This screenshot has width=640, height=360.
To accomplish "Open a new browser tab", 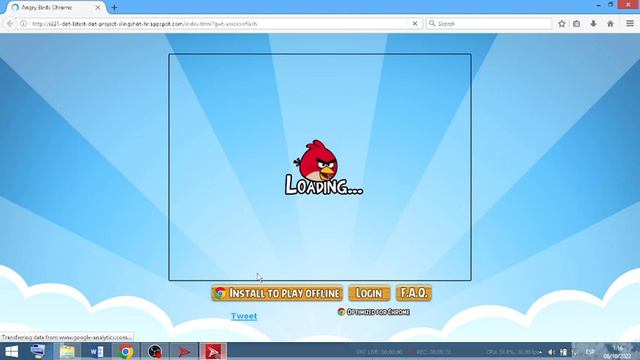I will tap(114, 7).
